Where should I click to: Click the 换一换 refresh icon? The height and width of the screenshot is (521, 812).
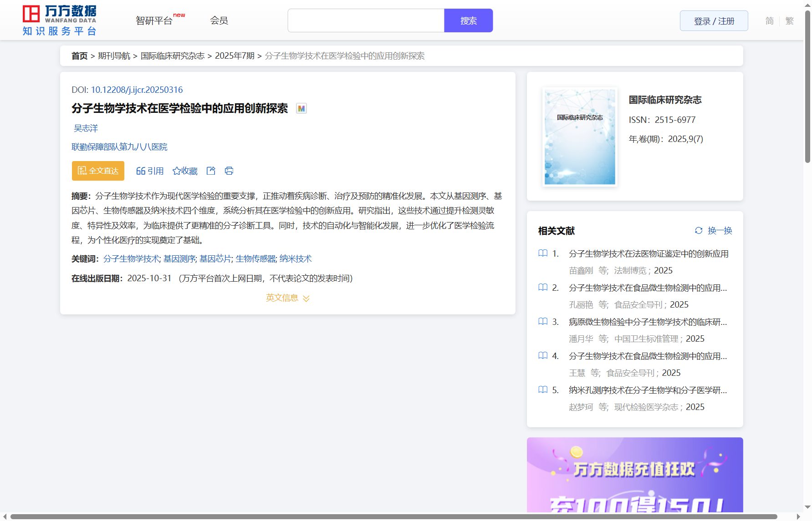tap(699, 231)
